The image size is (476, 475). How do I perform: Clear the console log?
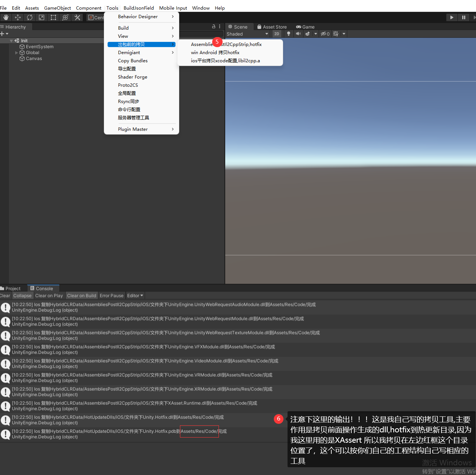[5, 296]
